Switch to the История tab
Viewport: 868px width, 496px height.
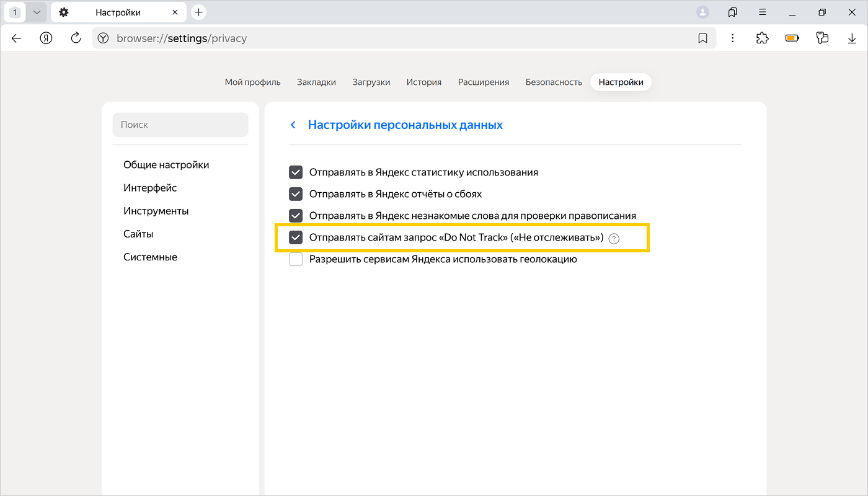coord(424,82)
